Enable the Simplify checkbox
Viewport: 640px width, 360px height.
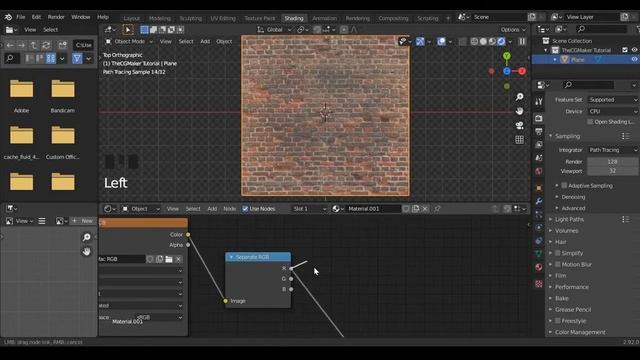[x=558, y=253]
